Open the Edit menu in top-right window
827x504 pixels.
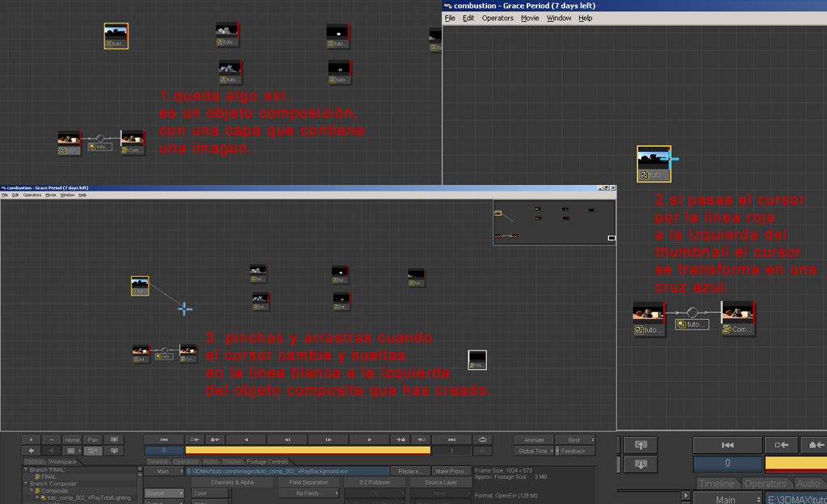468,18
